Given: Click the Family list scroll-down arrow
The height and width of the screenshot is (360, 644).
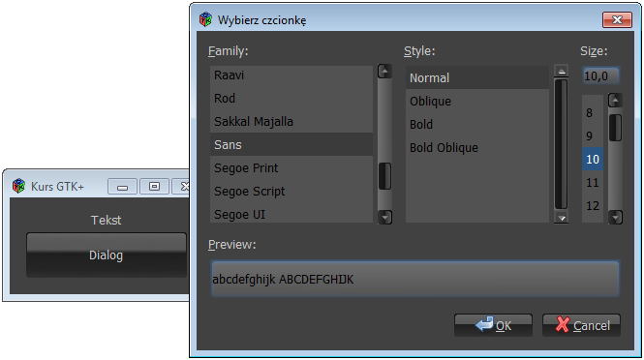Looking at the screenshot, I should (384, 217).
